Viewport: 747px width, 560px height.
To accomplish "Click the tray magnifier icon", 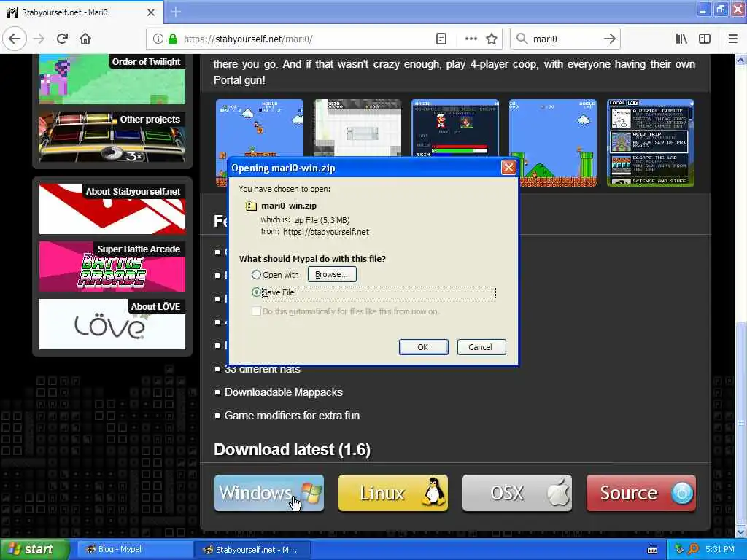I will [x=693, y=549].
